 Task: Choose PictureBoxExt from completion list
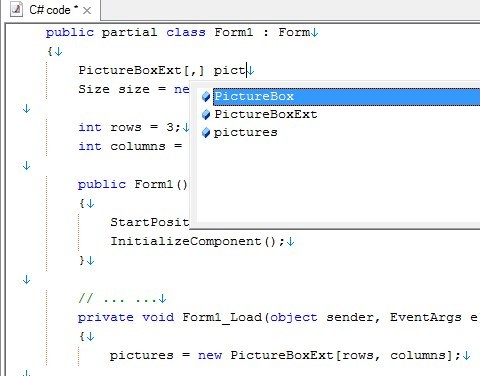[x=266, y=114]
